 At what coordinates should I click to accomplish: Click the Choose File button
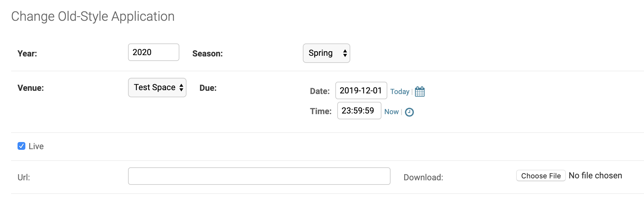pyautogui.click(x=541, y=176)
